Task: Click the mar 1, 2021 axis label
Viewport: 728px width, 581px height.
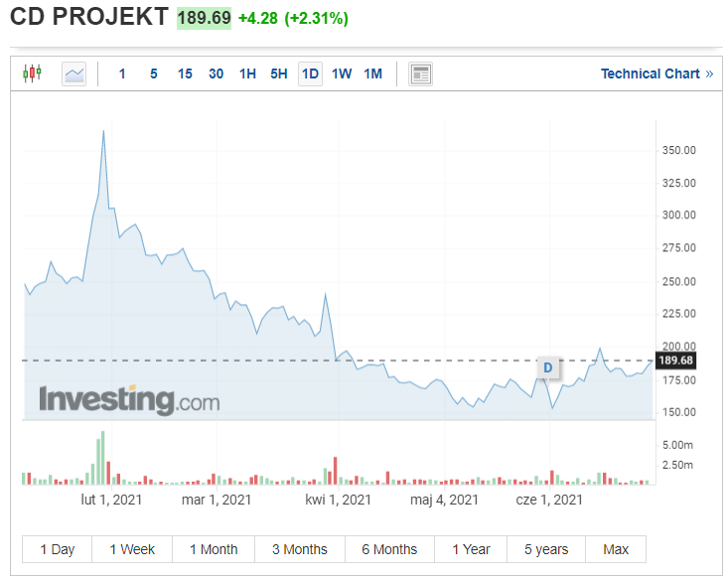Action: click(217, 500)
